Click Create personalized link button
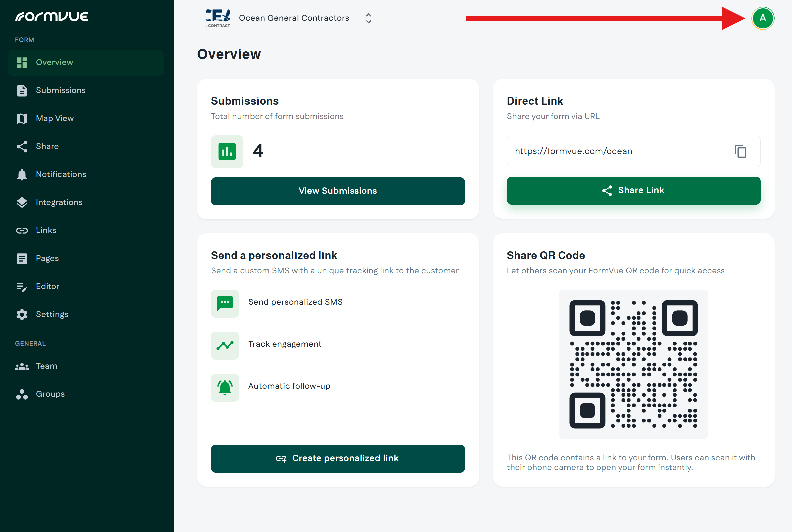Image resolution: width=792 pixels, height=532 pixels. 337,458
